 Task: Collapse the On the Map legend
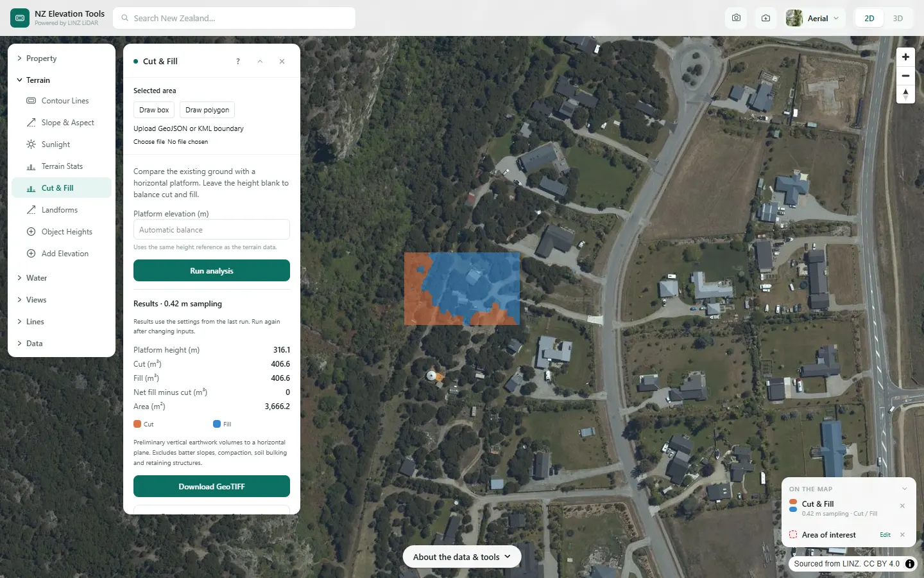click(905, 489)
